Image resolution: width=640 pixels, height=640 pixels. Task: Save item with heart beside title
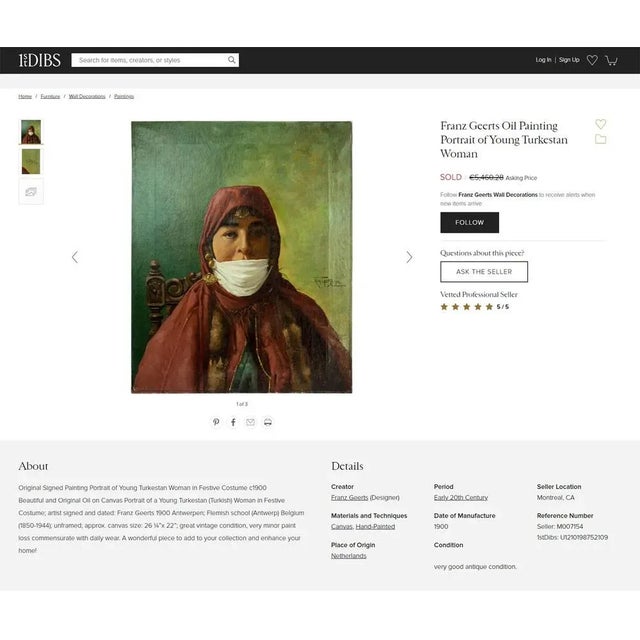[600, 124]
